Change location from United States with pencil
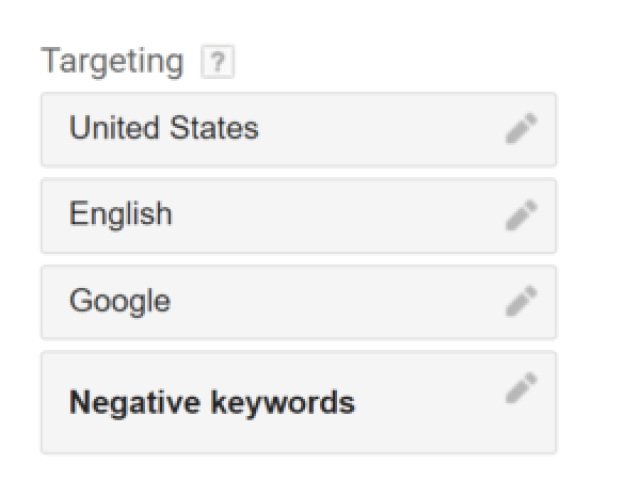 pyautogui.click(x=522, y=128)
